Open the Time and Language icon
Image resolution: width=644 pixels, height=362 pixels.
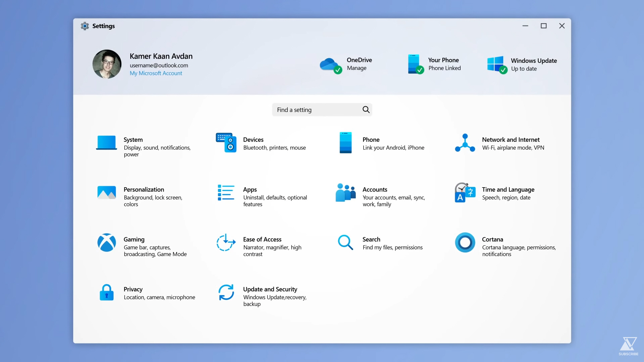pos(465,193)
